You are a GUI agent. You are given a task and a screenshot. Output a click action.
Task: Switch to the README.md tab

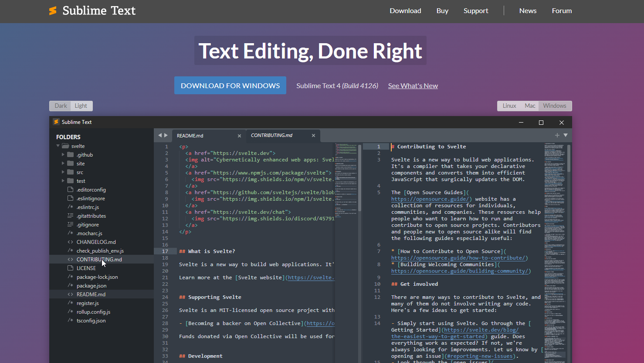(190, 136)
